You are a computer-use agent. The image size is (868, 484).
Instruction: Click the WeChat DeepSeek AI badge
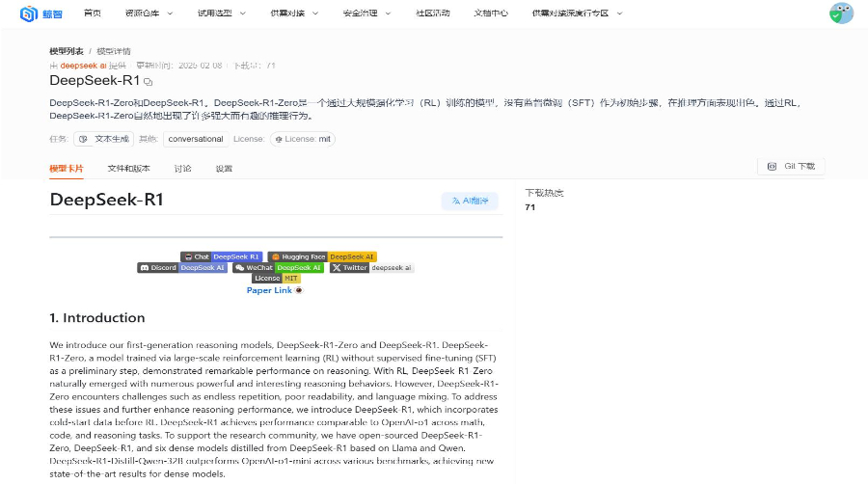click(x=278, y=268)
